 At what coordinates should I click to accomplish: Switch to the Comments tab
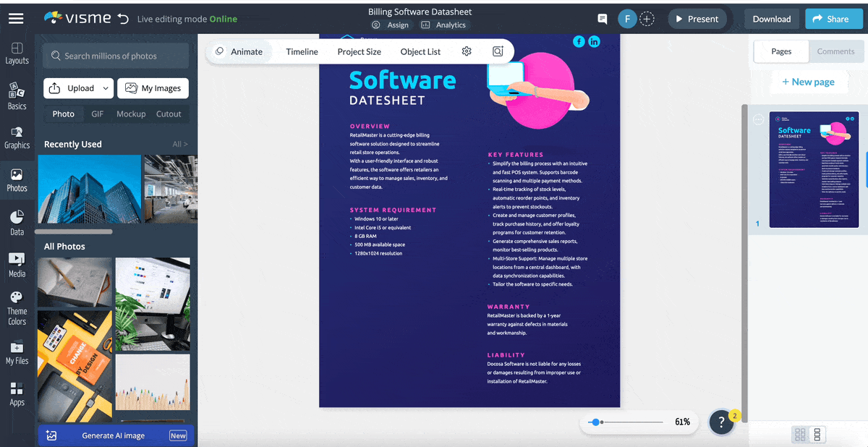835,51
